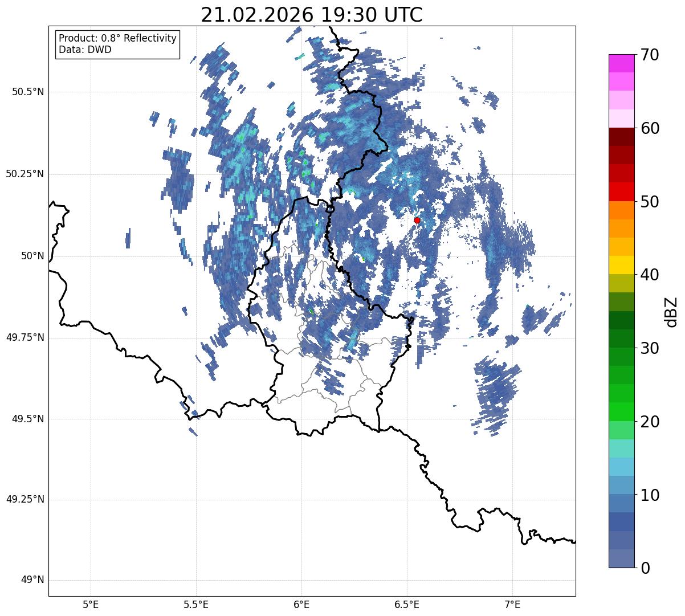Pick the bright red swatch above 50 dBZ
The height and width of the screenshot is (616, 685).
(x=621, y=192)
